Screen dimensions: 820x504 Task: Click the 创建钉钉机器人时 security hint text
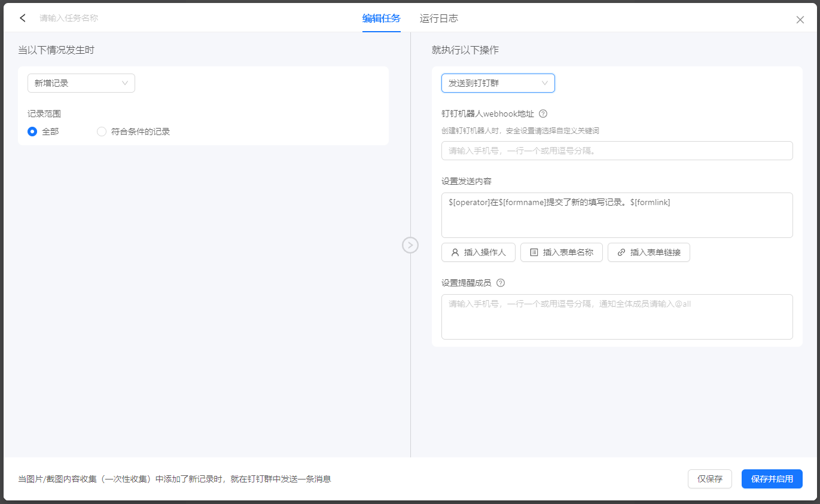520,130
